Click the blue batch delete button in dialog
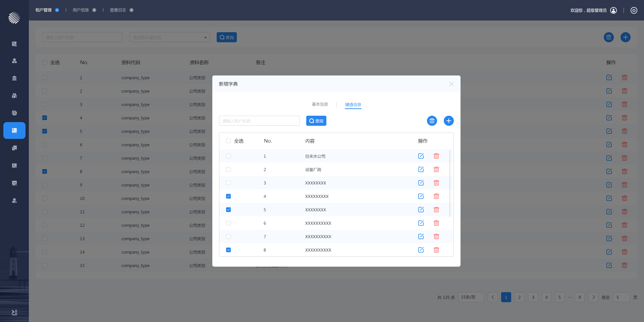This screenshot has height=322, width=644. (x=432, y=121)
